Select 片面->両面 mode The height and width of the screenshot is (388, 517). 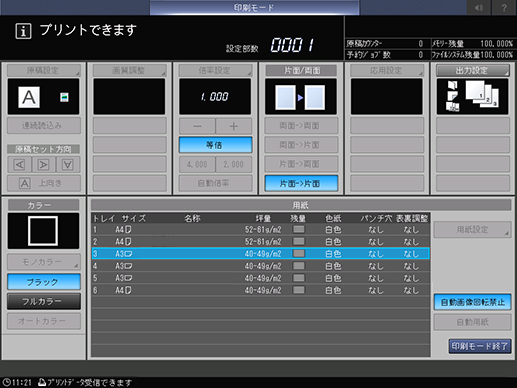(301, 164)
